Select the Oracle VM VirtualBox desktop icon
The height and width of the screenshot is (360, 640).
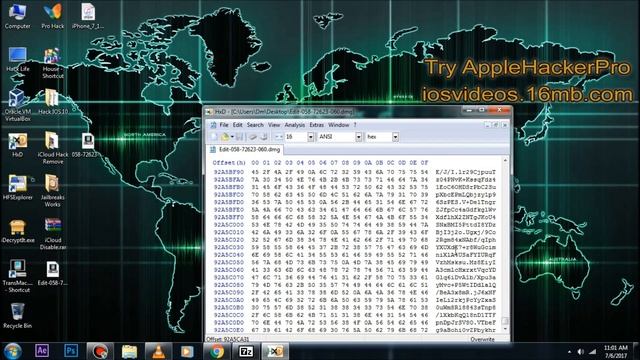pos(18,105)
